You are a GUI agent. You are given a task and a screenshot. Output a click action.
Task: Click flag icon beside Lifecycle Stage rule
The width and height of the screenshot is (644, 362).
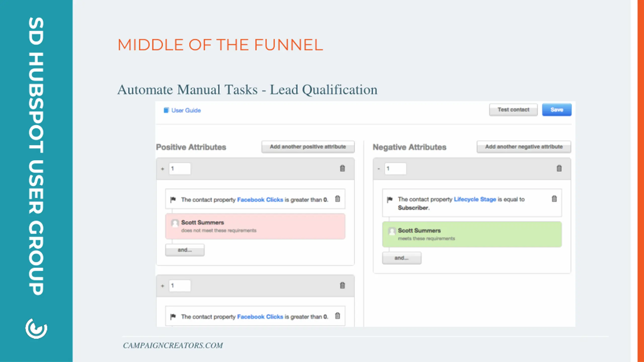(390, 200)
